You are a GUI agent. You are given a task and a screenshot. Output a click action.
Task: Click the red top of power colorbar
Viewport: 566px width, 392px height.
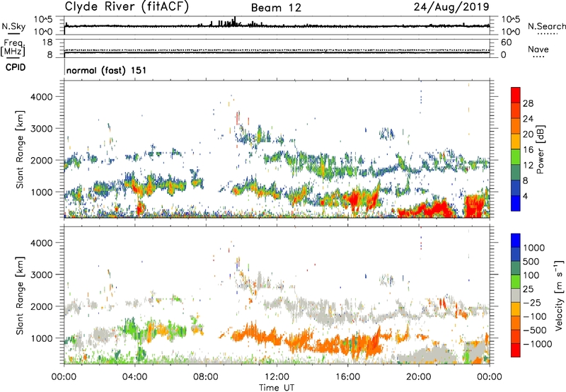click(516, 95)
